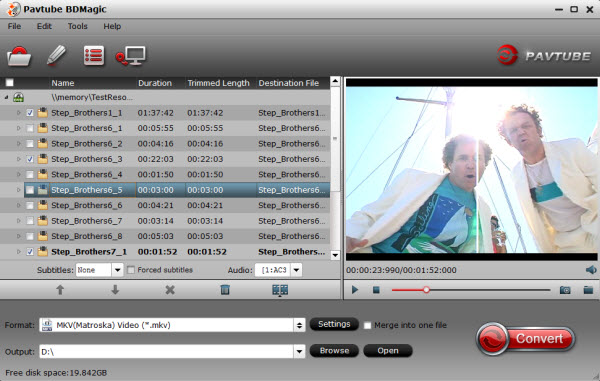
Task: Click the Step_Brothers6_3 film clip icon
Action: click(42, 159)
